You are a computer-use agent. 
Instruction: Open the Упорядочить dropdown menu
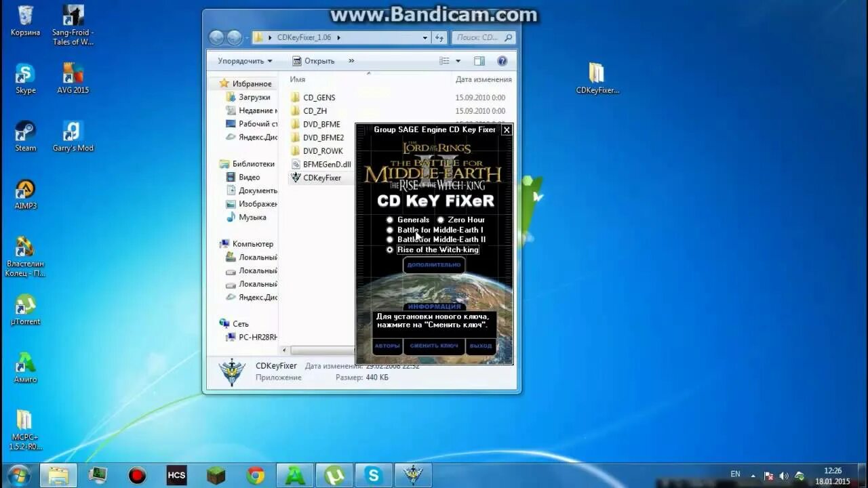click(x=245, y=61)
